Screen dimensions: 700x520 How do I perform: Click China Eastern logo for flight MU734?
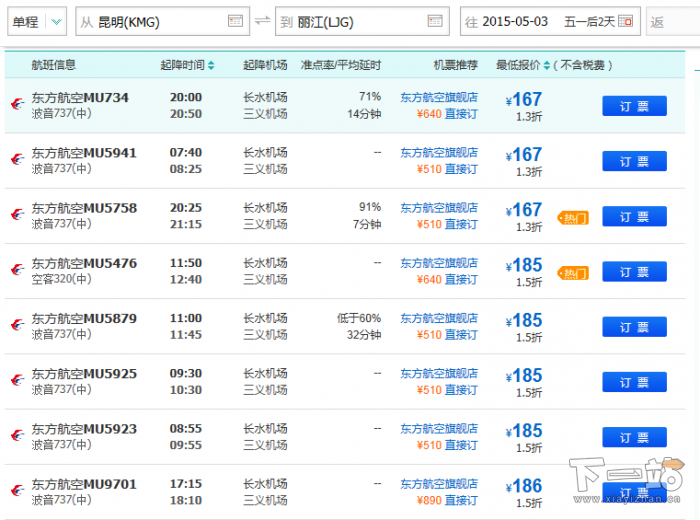(17, 104)
